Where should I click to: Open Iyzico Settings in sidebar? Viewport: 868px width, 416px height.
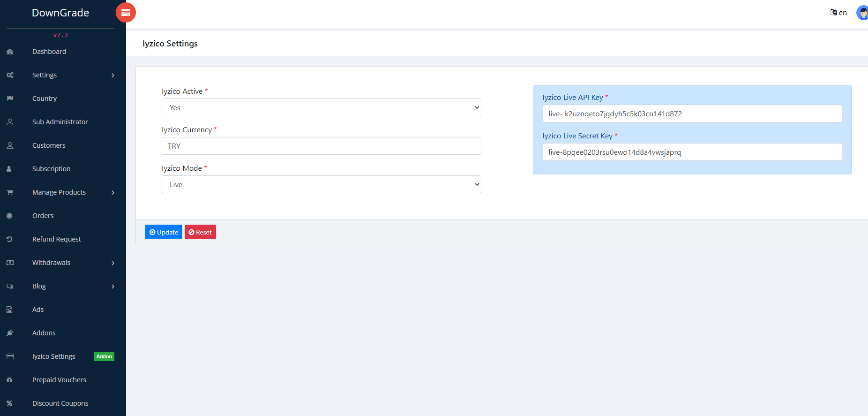coord(54,356)
